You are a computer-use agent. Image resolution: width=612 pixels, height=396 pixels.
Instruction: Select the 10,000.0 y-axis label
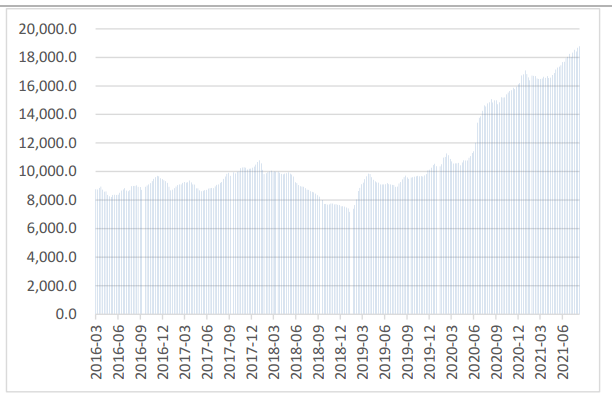coord(48,171)
